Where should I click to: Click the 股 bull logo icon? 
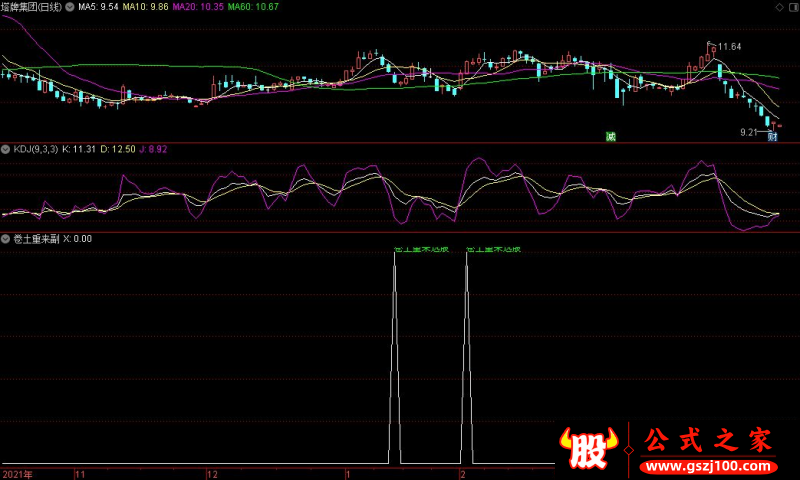tap(589, 447)
